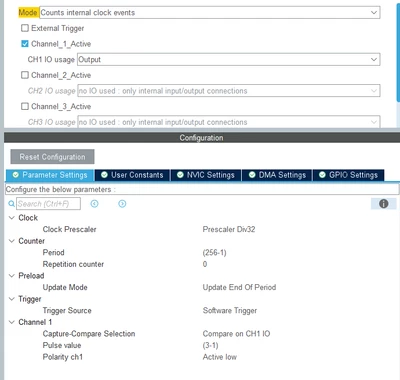Collapse the Clock section
Image resolution: width=400 pixels, height=380 pixels.
12,218
